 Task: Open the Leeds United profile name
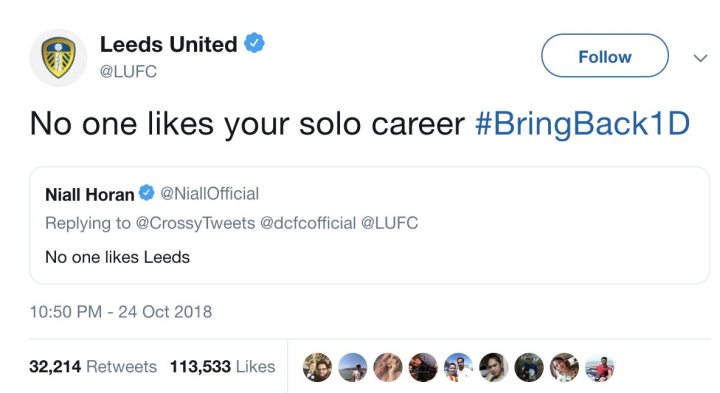pyautogui.click(x=169, y=45)
